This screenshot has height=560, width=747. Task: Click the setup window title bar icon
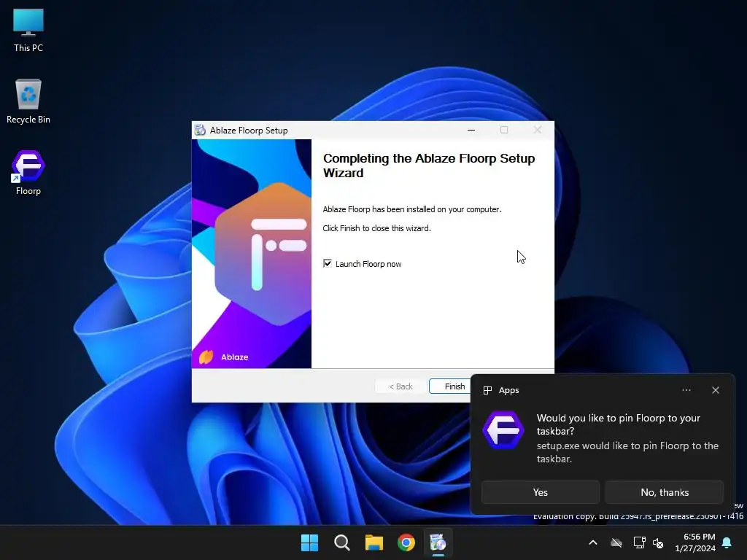point(200,130)
